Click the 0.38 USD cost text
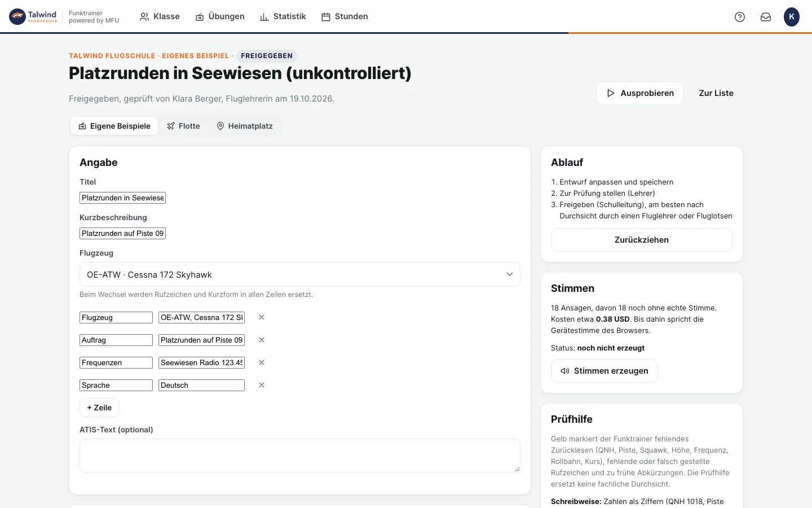This screenshot has width=812, height=508. point(613,319)
